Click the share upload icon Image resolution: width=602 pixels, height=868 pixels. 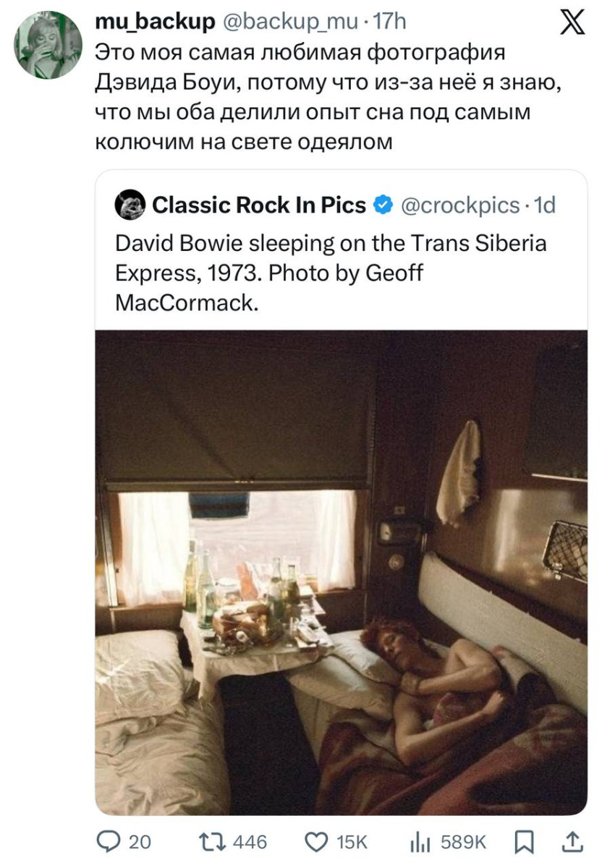coord(572,841)
